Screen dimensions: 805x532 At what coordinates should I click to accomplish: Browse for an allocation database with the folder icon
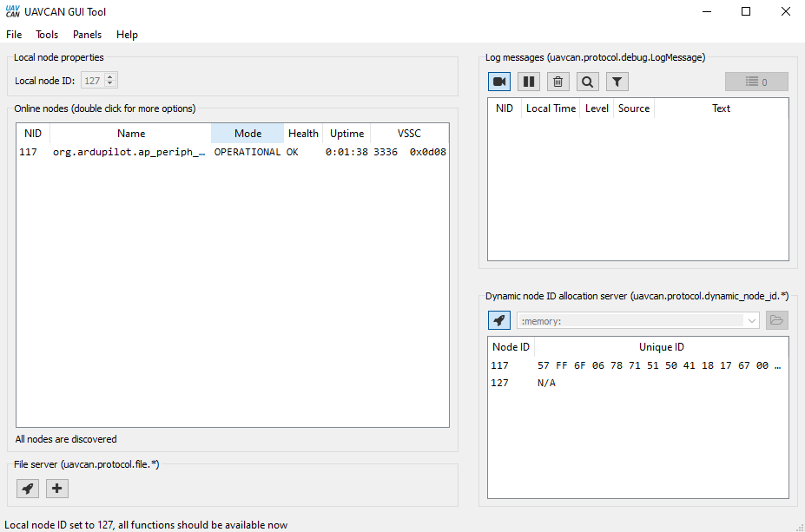[x=776, y=319]
